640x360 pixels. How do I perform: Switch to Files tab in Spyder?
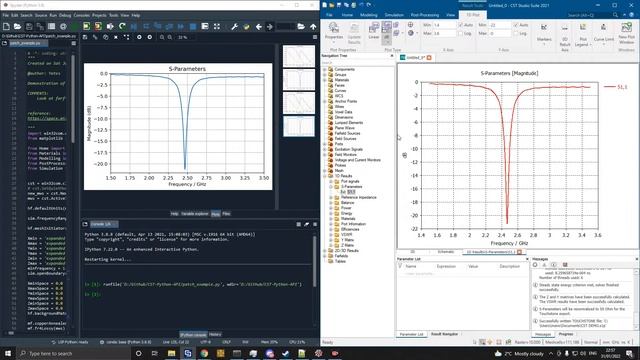coord(226,213)
